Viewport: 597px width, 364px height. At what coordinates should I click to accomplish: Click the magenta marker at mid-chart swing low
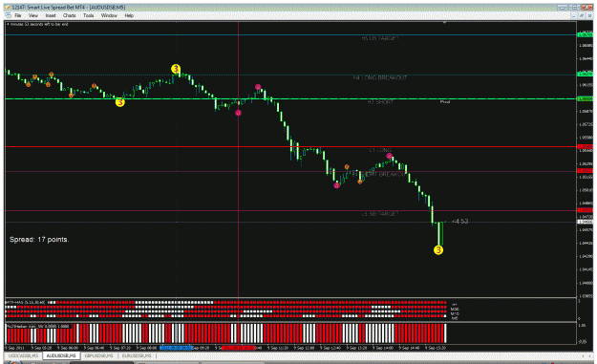click(336, 185)
